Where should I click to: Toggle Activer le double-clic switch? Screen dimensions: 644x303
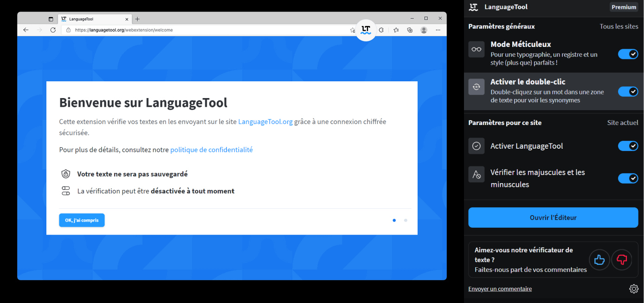[x=628, y=92]
